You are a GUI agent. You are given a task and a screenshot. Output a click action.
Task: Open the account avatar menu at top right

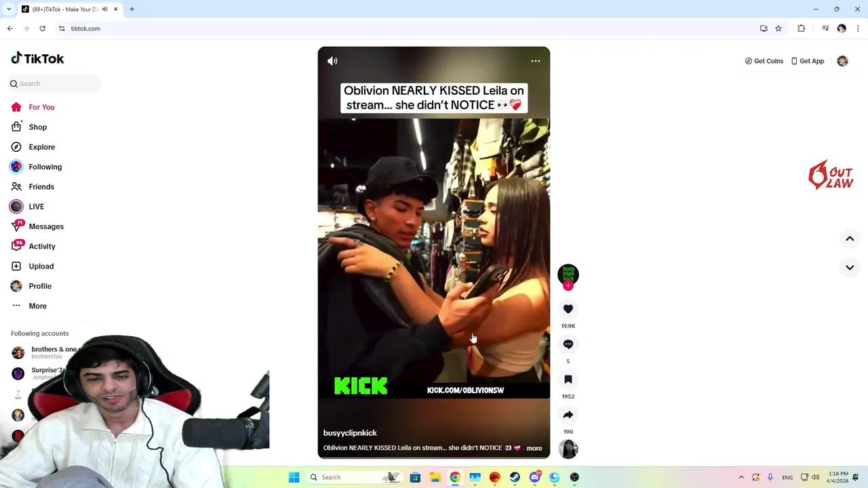click(x=842, y=61)
